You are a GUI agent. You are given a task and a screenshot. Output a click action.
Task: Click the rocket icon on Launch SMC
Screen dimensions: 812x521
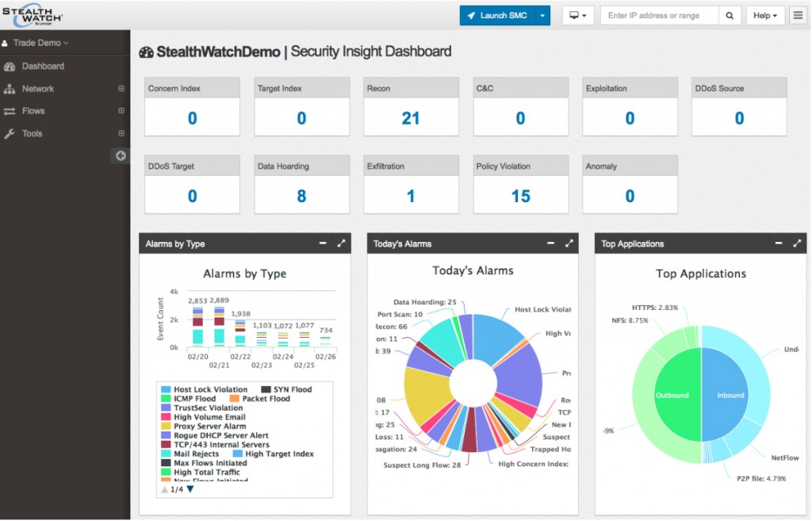pos(471,16)
